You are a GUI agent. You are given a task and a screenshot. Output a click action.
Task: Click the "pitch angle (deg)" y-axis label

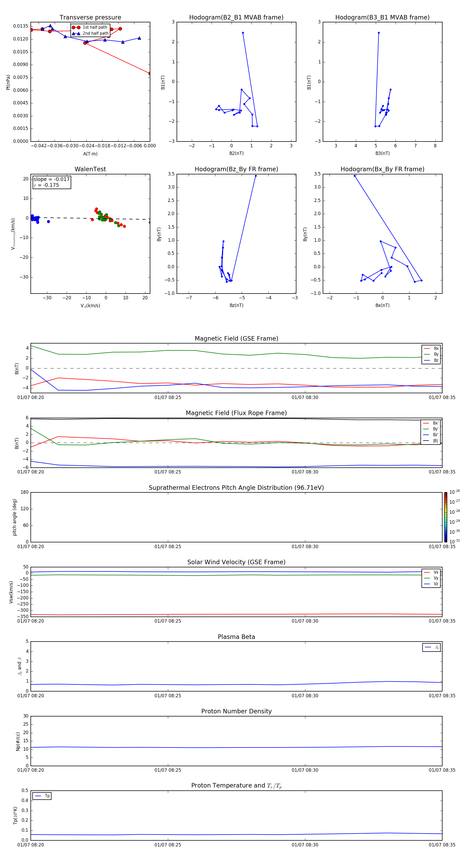coord(14,517)
